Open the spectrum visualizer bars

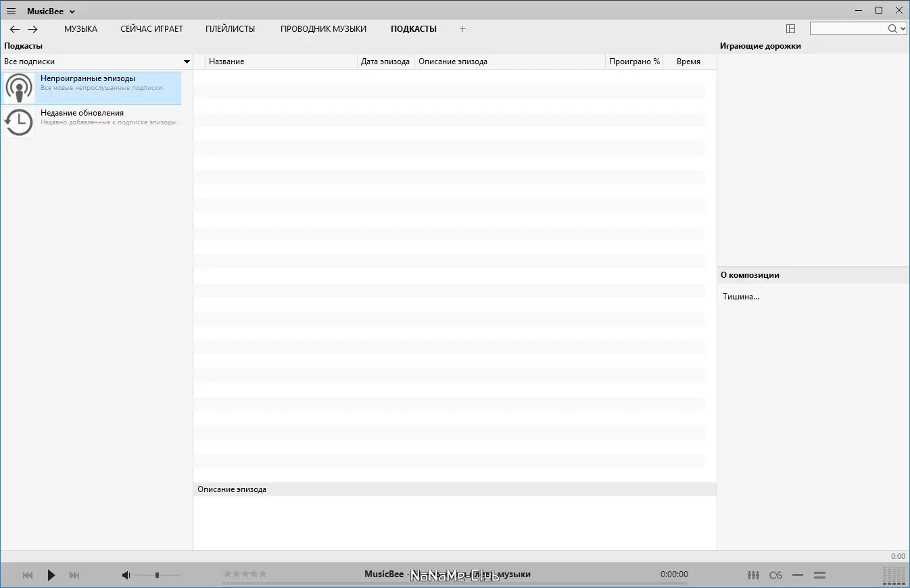click(x=894, y=576)
